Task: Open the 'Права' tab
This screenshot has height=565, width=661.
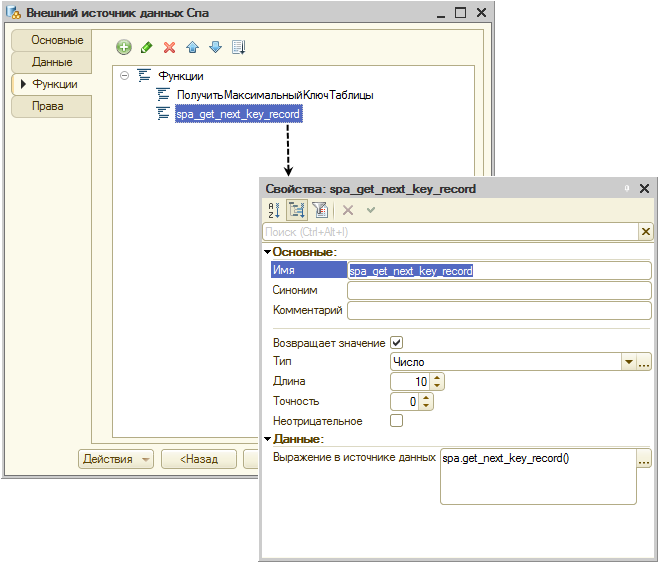Action: pyautogui.click(x=48, y=106)
